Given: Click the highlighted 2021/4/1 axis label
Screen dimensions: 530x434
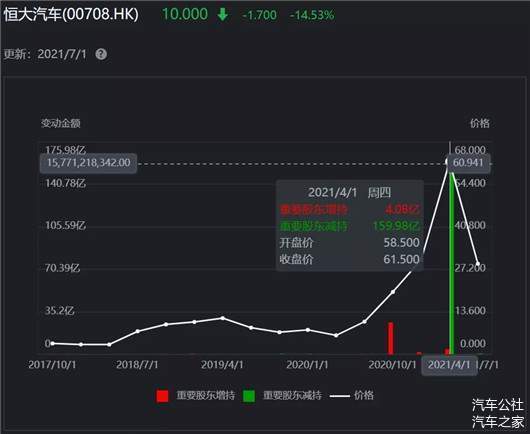Looking at the screenshot, I should (x=449, y=365).
